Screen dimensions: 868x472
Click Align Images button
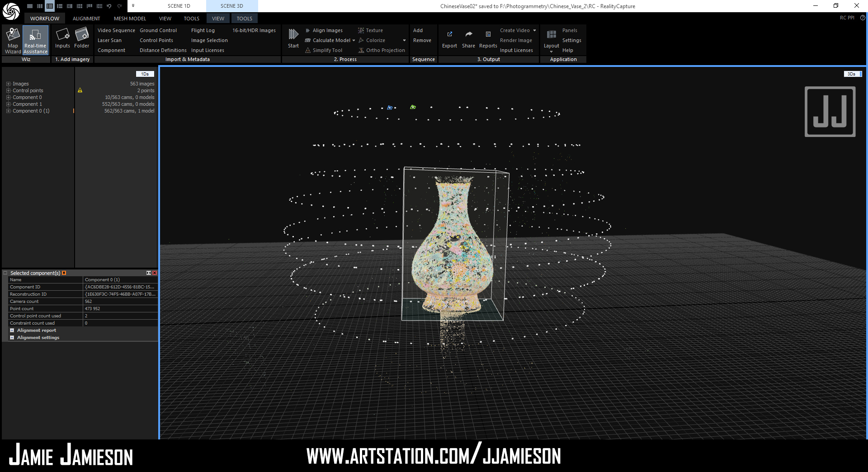pos(327,31)
